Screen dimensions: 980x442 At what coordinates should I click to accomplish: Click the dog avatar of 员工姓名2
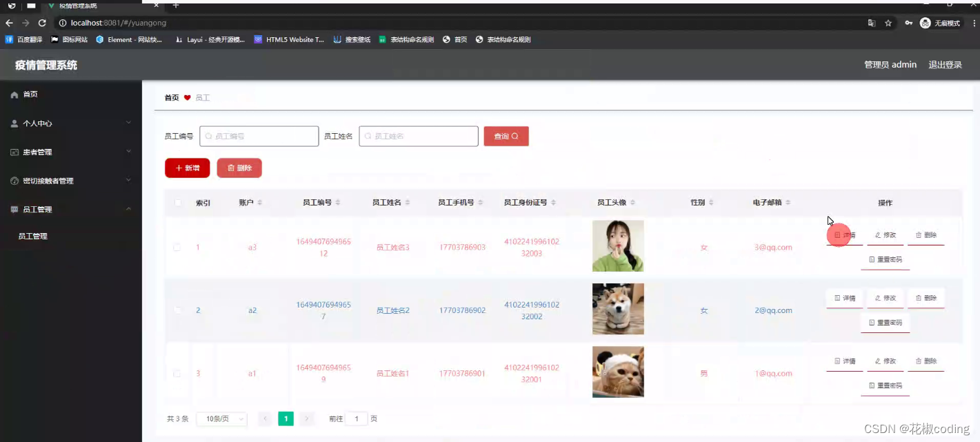point(618,309)
